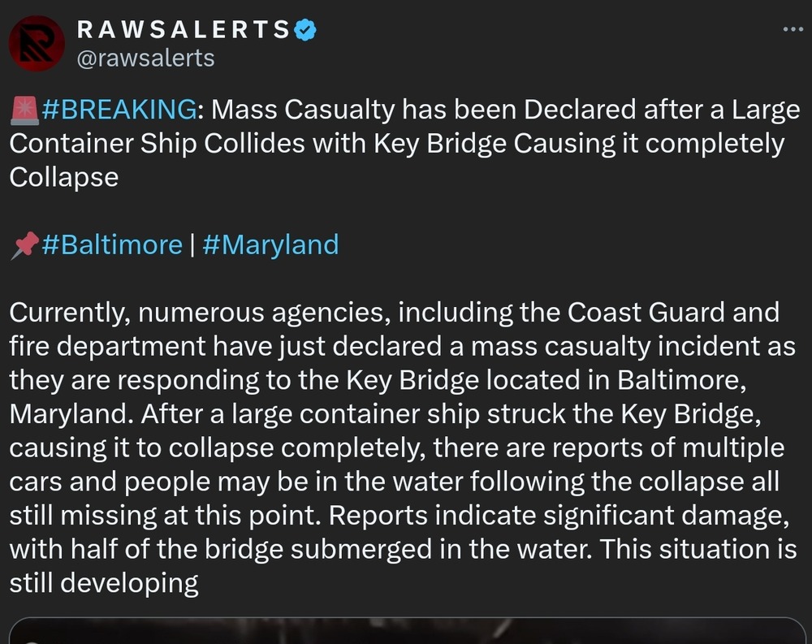812x644 pixels.
Task: Click the RAWSALERTS display name
Action: coord(183,30)
